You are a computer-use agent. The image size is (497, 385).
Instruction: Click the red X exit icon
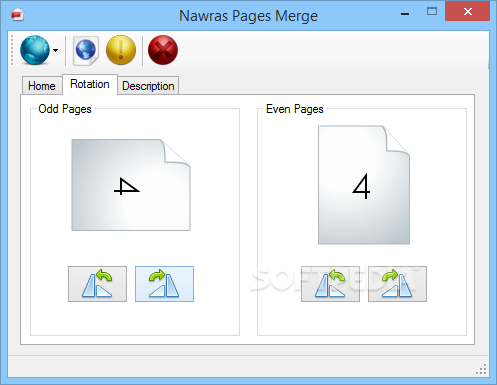[x=163, y=50]
